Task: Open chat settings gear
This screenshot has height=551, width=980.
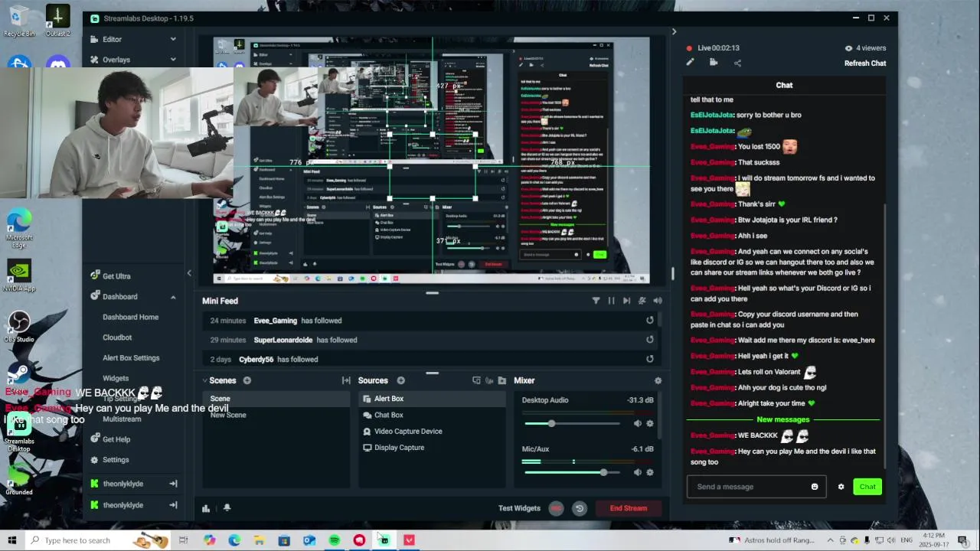Action: pyautogui.click(x=841, y=487)
